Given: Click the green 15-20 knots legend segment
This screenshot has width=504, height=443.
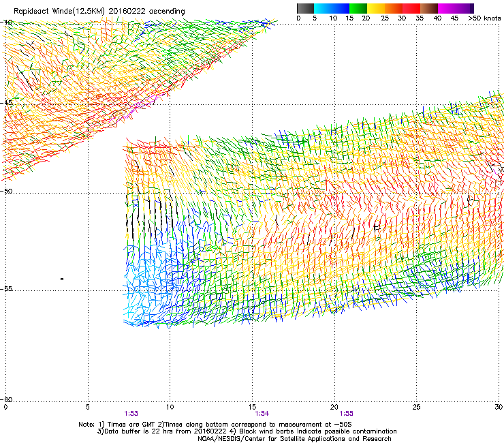Looking at the screenshot, I should pos(358,8).
